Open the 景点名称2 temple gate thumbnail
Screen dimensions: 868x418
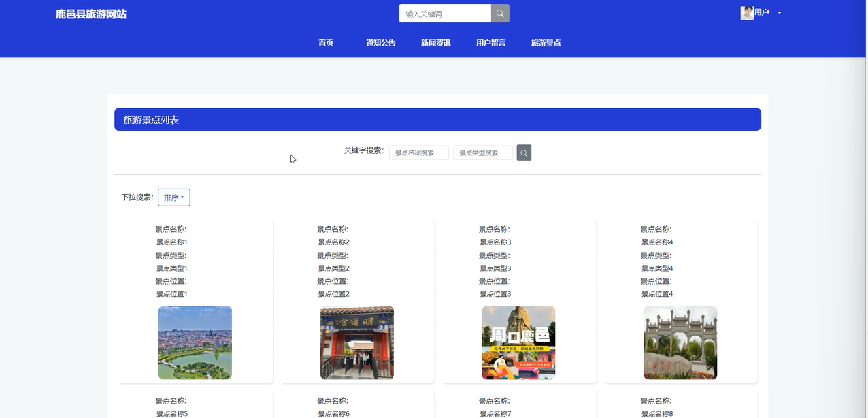pyautogui.click(x=357, y=342)
